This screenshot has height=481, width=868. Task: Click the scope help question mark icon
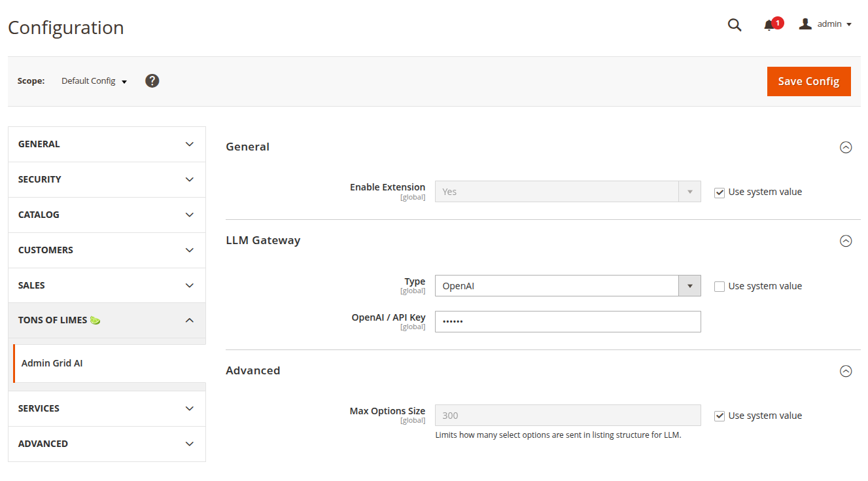click(152, 81)
